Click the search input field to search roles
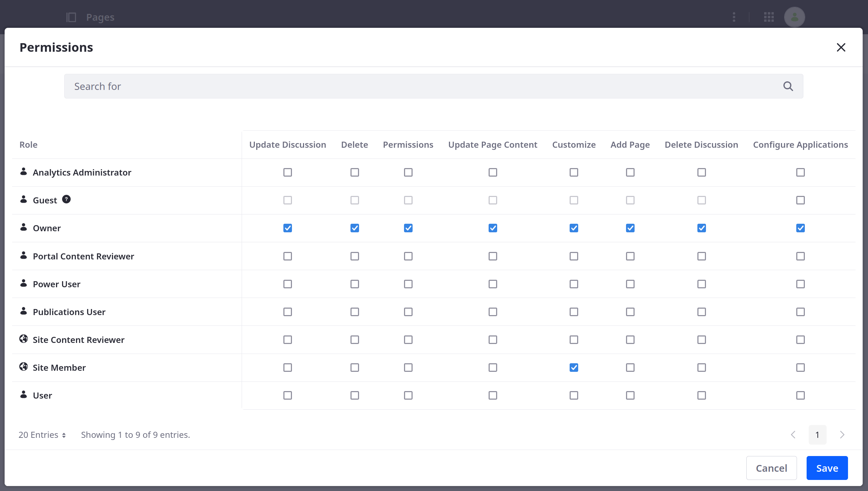Viewport: 868px width, 491px height. click(x=433, y=86)
